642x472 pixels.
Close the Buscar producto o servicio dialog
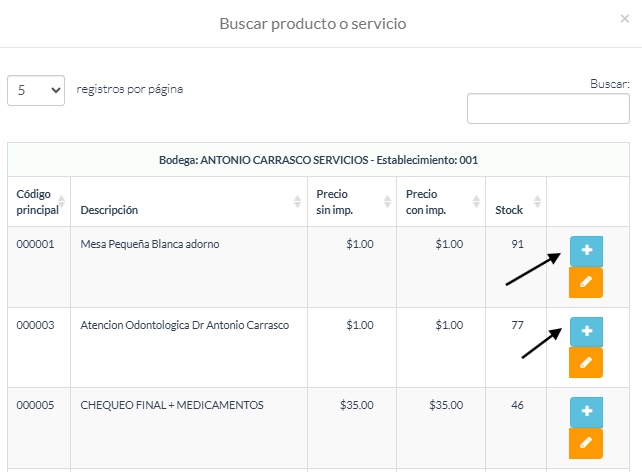point(624,19)
